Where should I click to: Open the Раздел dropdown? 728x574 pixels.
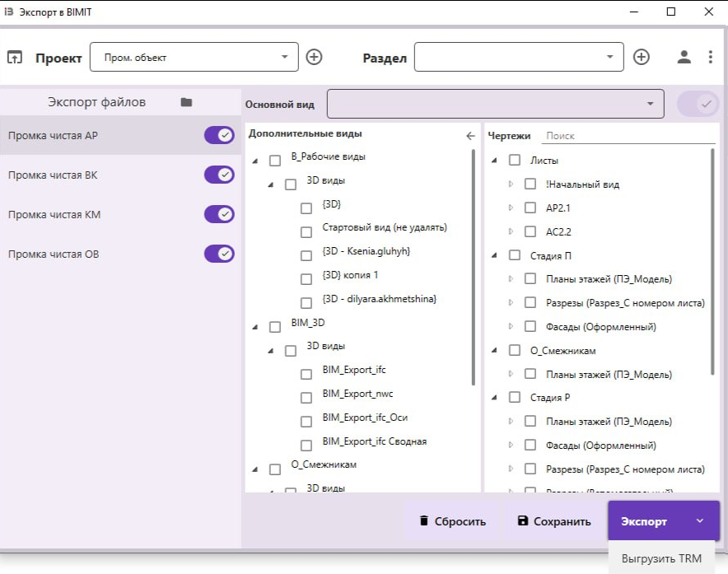[519, 57]
